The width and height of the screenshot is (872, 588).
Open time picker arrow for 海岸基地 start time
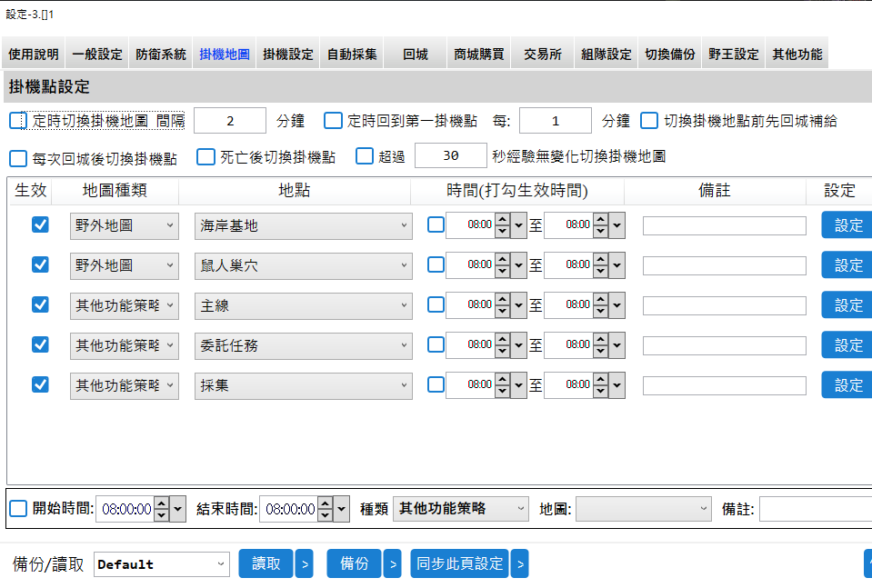[x=519, y=225]
